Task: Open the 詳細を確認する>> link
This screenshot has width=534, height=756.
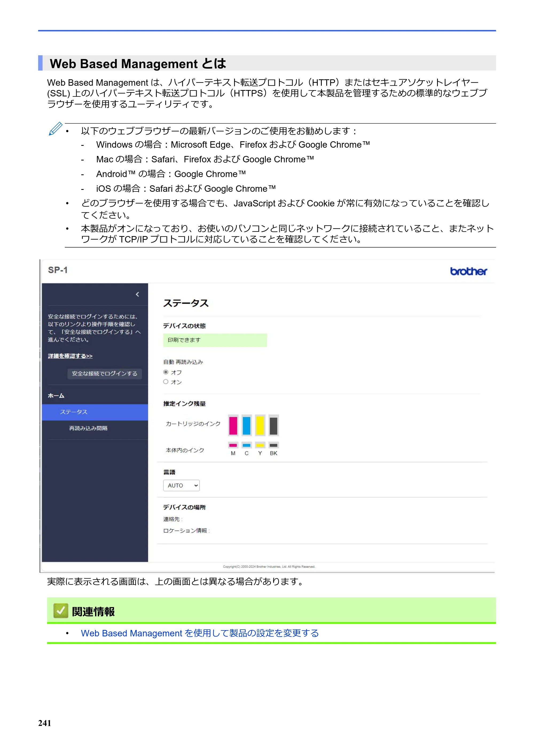Action: [70, 356]
